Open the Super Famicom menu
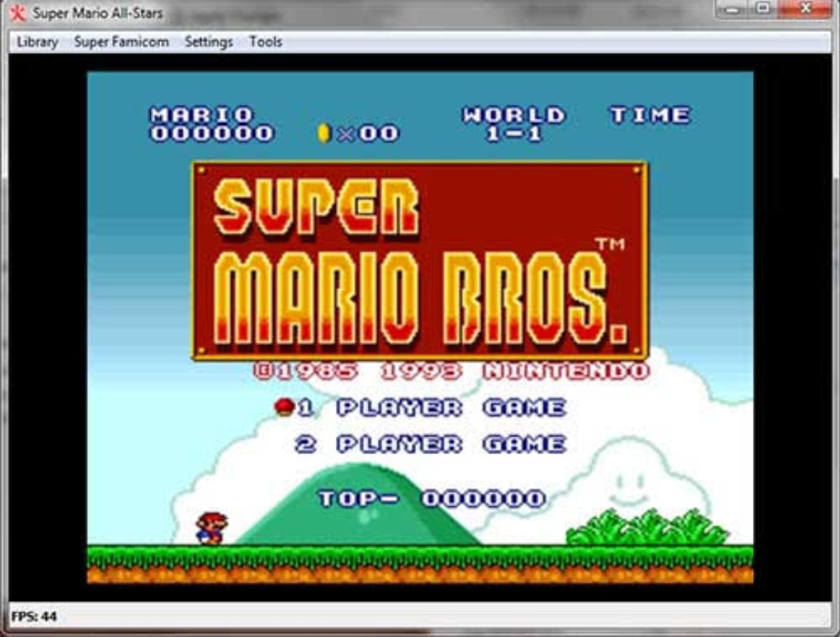The image size is (840, 637). (121, 42)
